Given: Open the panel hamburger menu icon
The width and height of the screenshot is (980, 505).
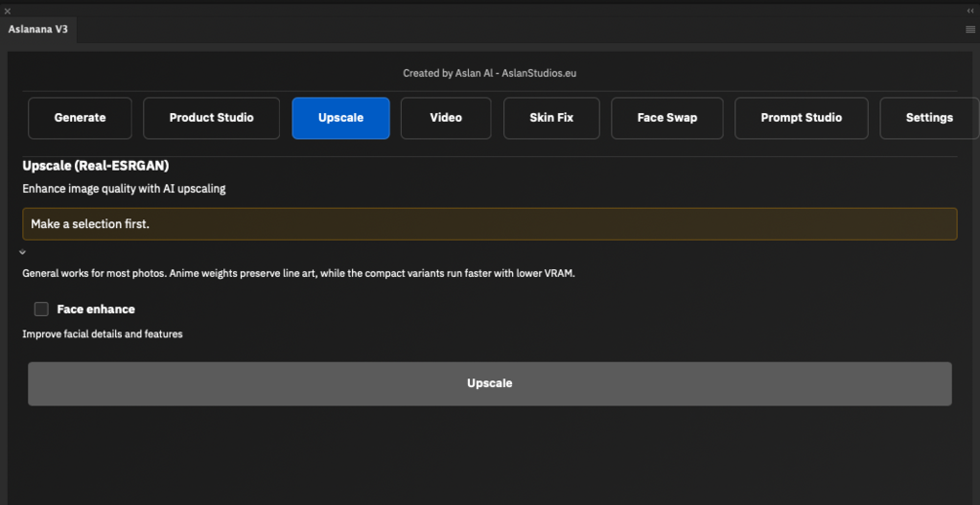Looking at the screenshot, I should (x=969, y=29).
